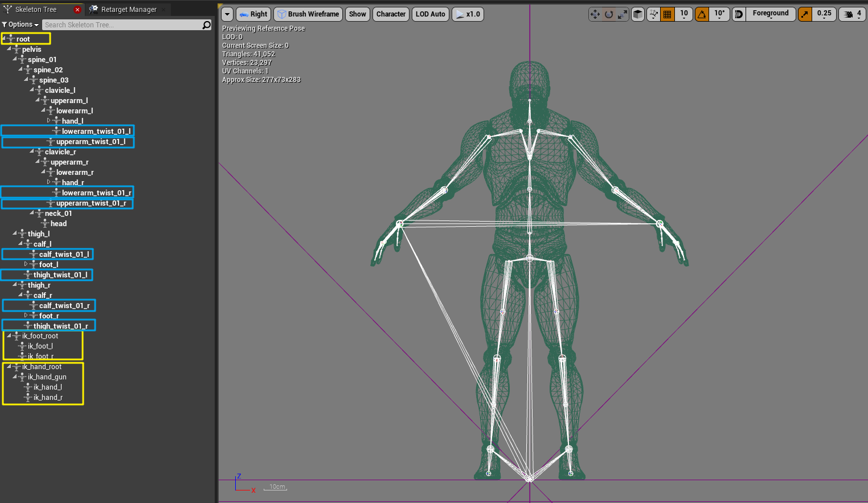868x503 pixels.
Task: Click bone icon of upperarm_twist_01_r
Action: [51, 203]
